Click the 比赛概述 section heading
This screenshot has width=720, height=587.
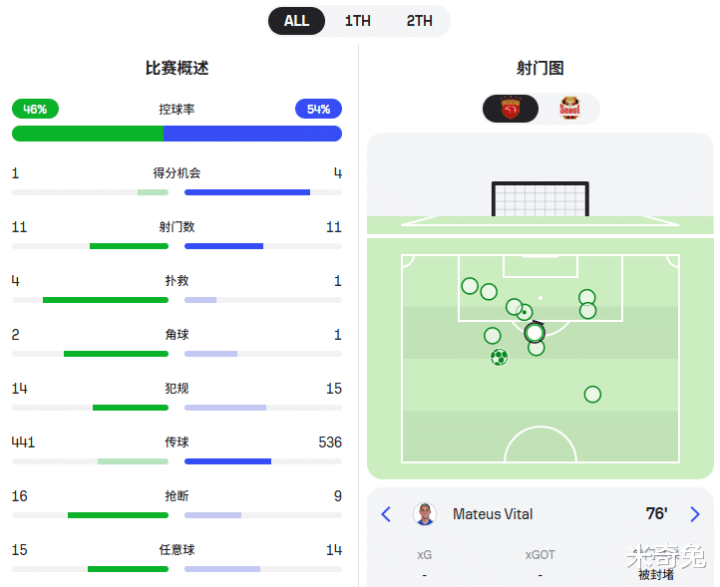click(177, 68)
